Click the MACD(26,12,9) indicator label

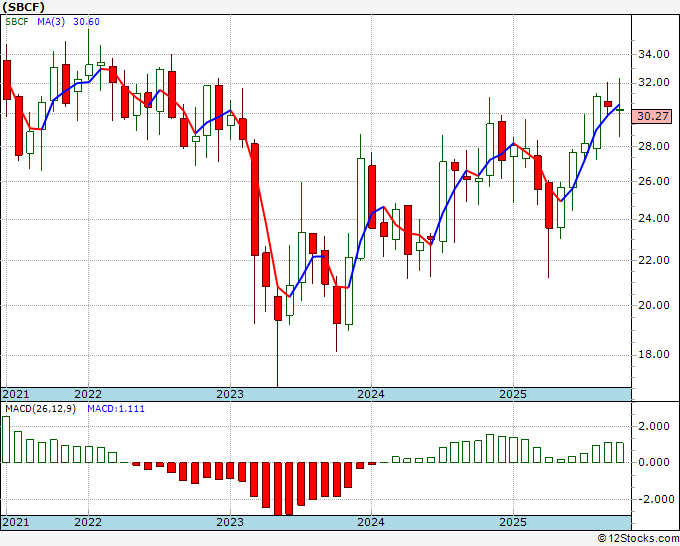click(x=40, y=409)
